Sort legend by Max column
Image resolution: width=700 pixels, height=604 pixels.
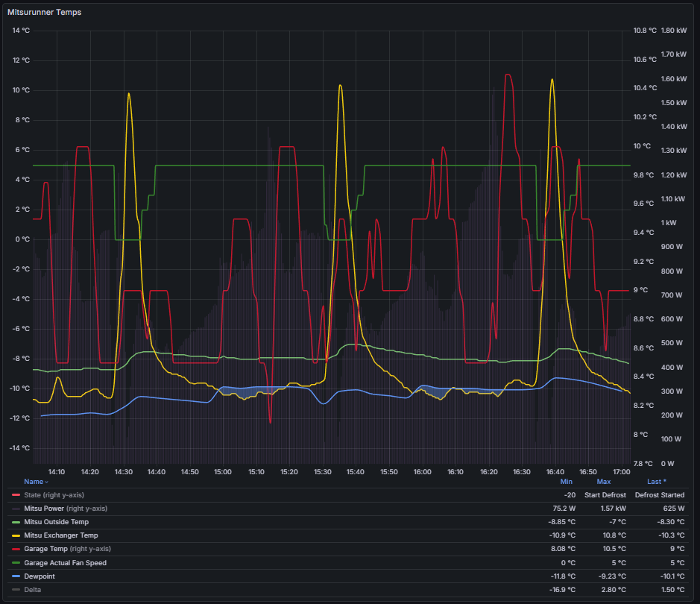(x=604, y=482)
